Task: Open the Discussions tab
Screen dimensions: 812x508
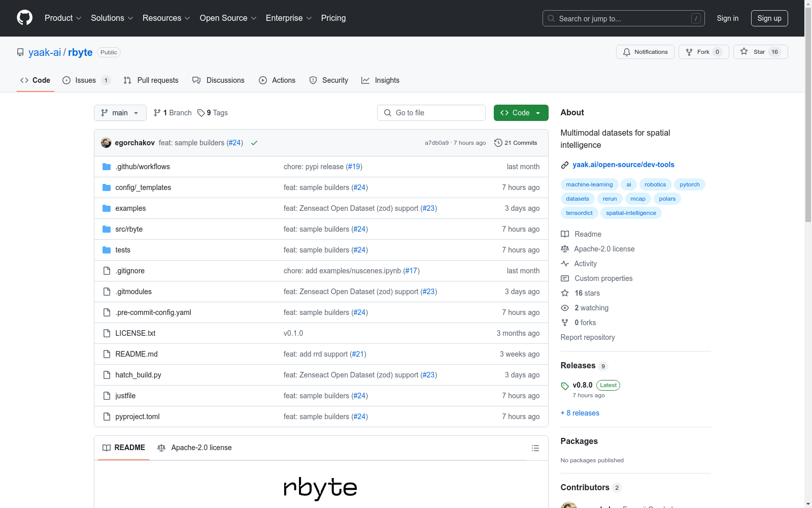Action: (x=218, y=80)
